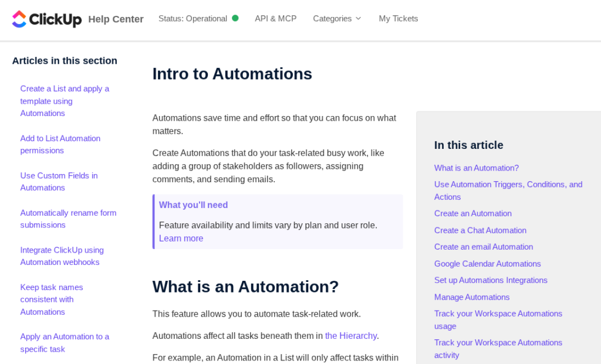The width and height of the screenshot is (601, 364).
Task: Click the green operational status dot
Action: 235,18
